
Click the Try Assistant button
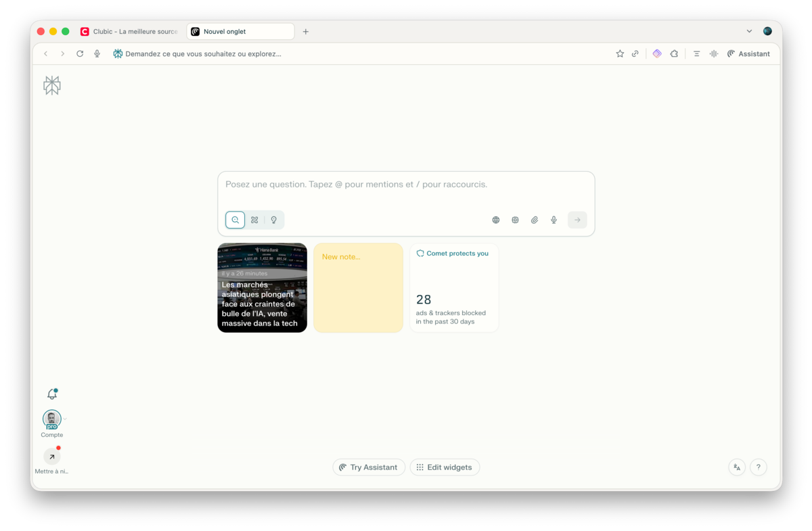coord(369,467)
